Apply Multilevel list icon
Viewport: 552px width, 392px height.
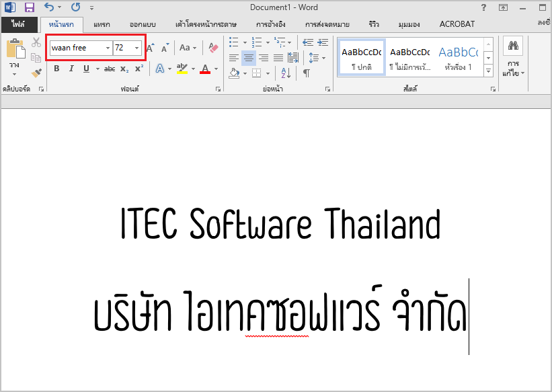click(280, 42)
